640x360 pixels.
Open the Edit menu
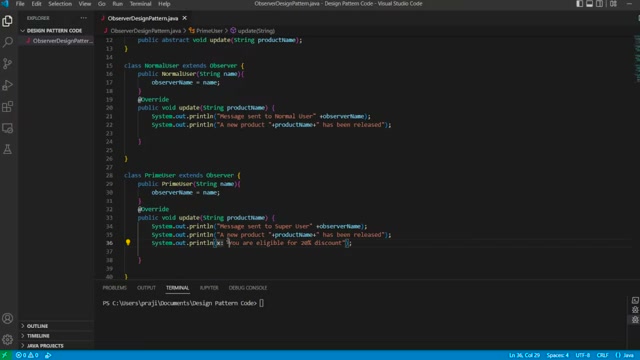coord(36,4)
